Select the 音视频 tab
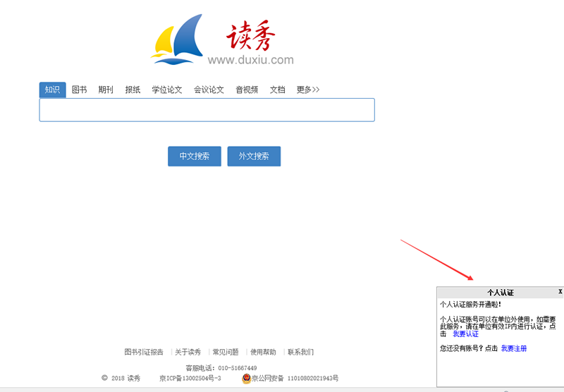 click(x=247, y=90)
